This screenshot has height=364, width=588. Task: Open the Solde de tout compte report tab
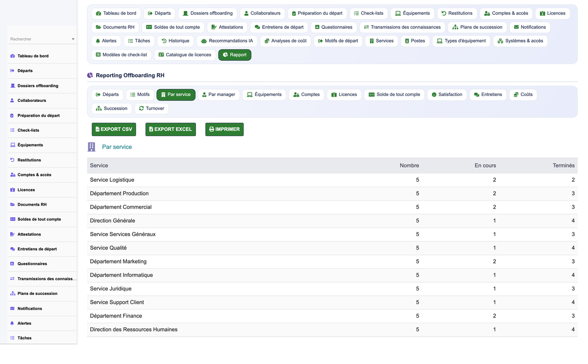point(394,95)
